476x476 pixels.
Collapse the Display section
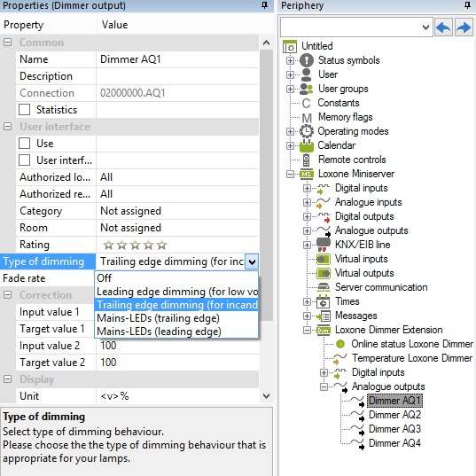coord(8,378)
